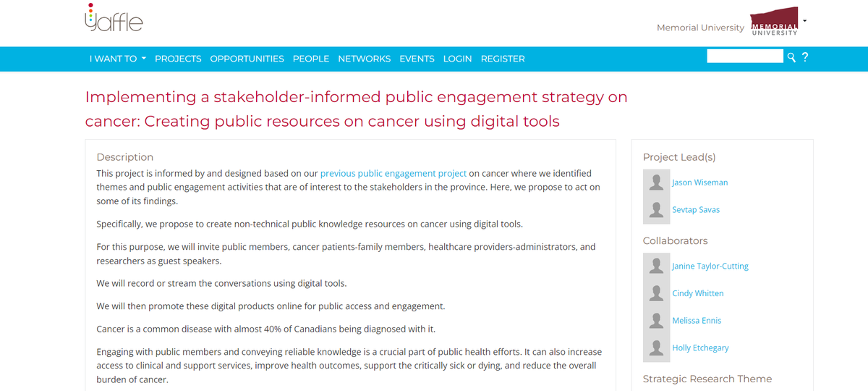Open the previous public engagement project link
Screen dimensions: 868x391
pos(393,174)
